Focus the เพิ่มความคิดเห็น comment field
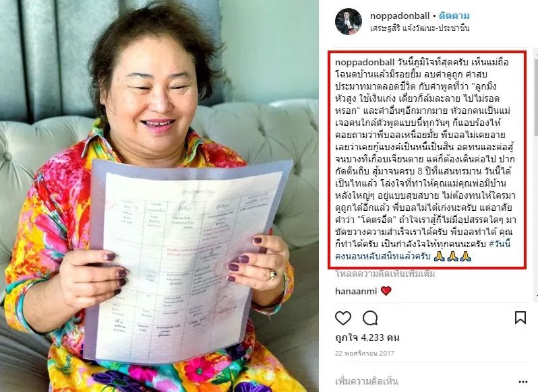Image resolution: width=538 pixels, height=392 pixels. click(367, 381)
